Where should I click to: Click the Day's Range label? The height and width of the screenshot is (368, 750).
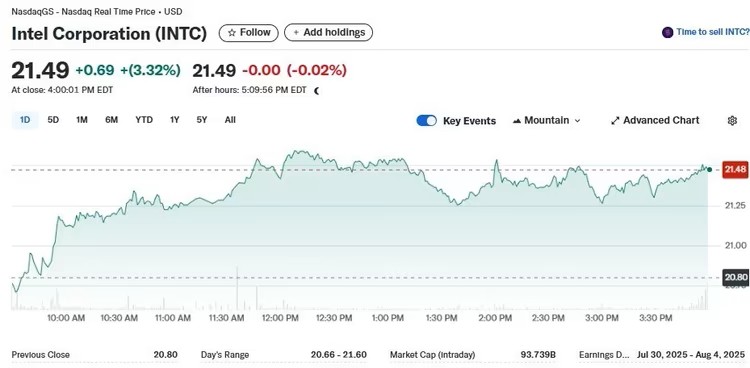tap(225, 355)
